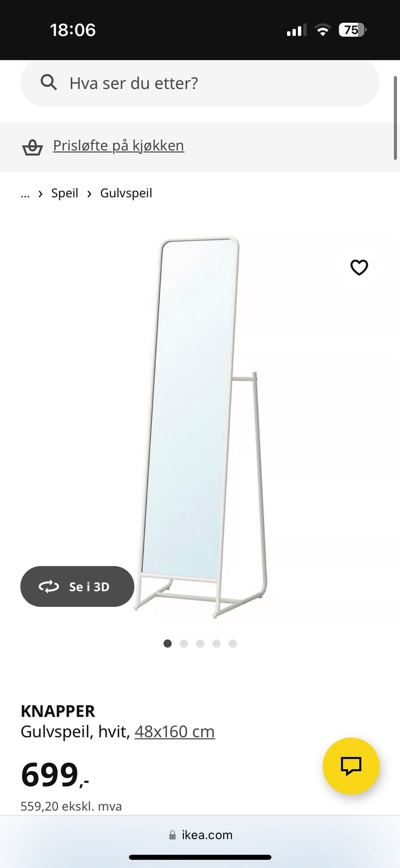Tap the search magnifier icon
Image resolution: width=400 pixels, height=868 pixels.
(x=48, y=83)
